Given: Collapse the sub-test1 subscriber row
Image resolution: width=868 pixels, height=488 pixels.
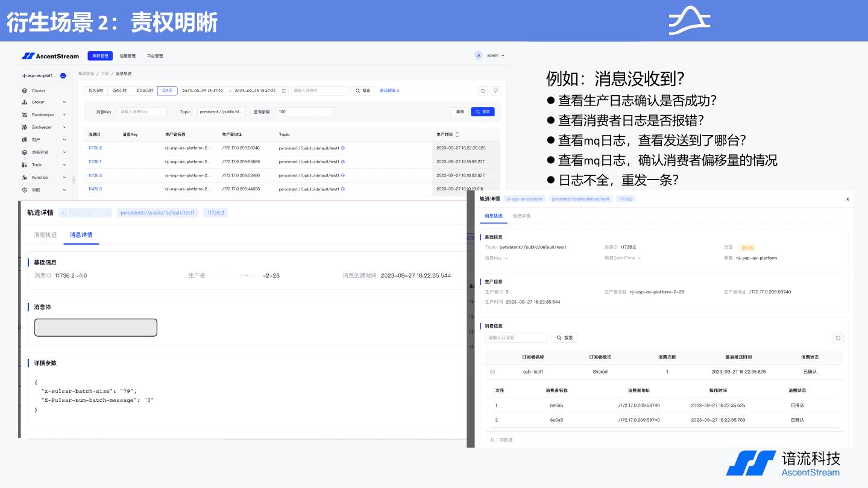Looking at the screenshot, I should click(492, 372).
